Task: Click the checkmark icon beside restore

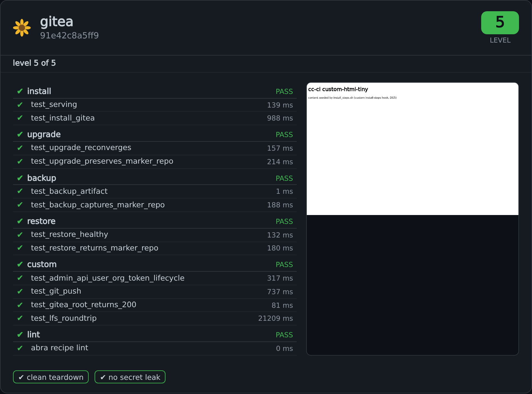Action: point(20,221)
